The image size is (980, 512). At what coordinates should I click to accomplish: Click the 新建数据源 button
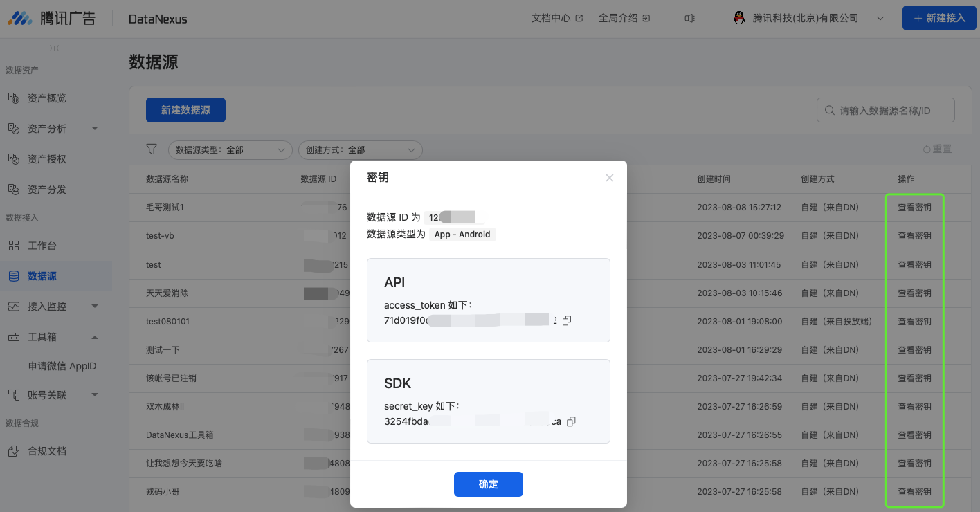(185, 110)
